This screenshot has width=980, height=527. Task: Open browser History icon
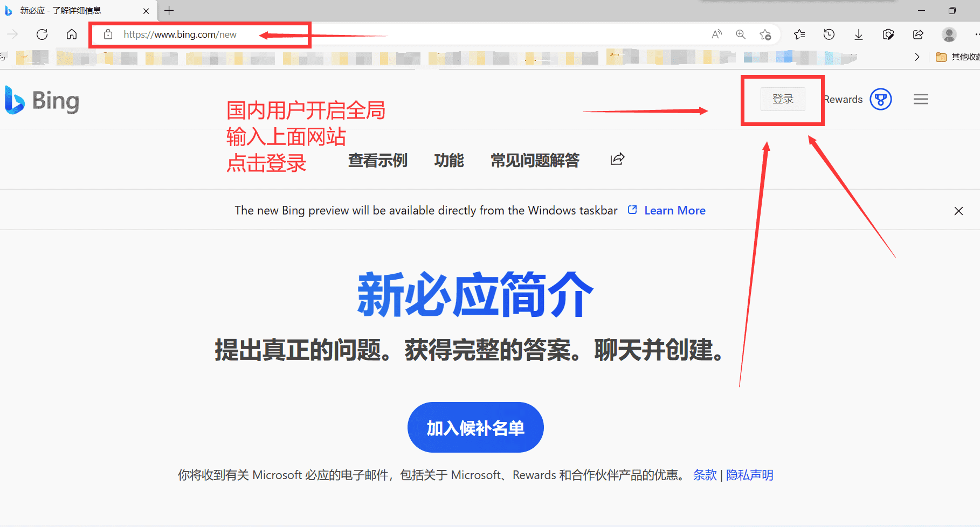pos(829,34)
